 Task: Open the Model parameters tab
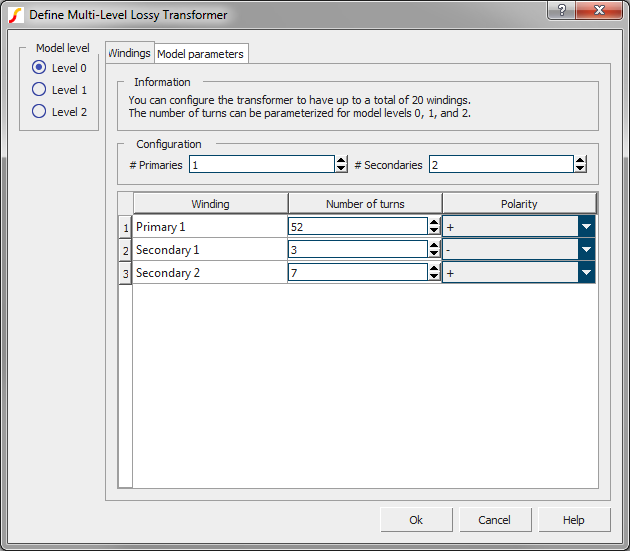(201, 54)
